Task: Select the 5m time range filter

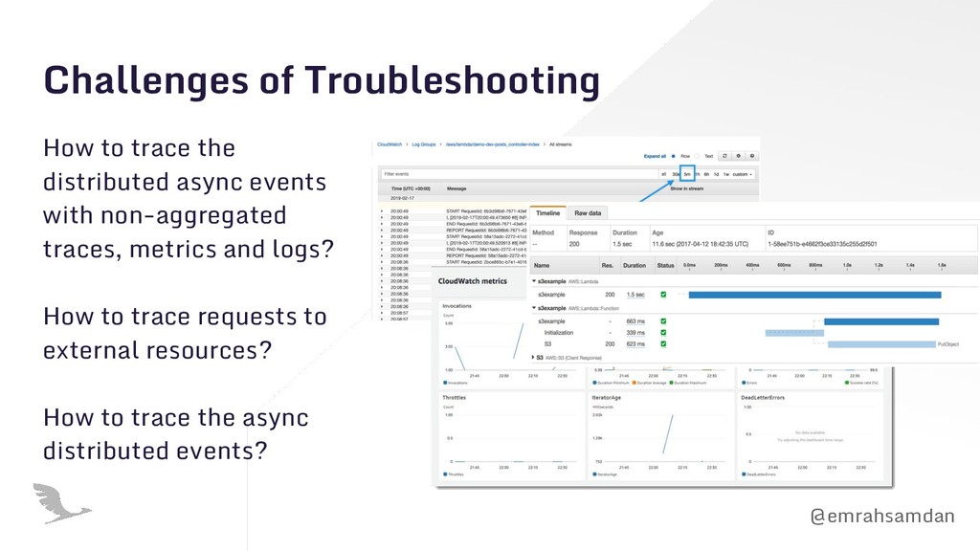Action: tap(687, 174)
